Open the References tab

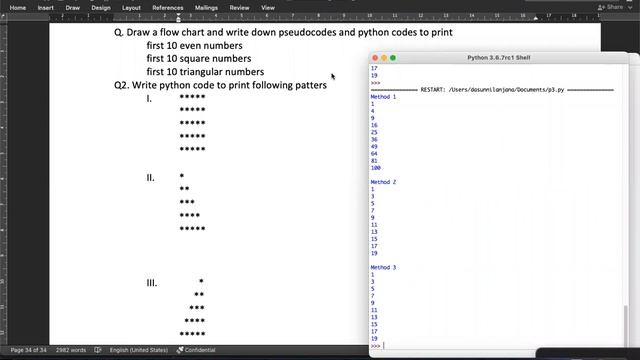coord(168,8)
